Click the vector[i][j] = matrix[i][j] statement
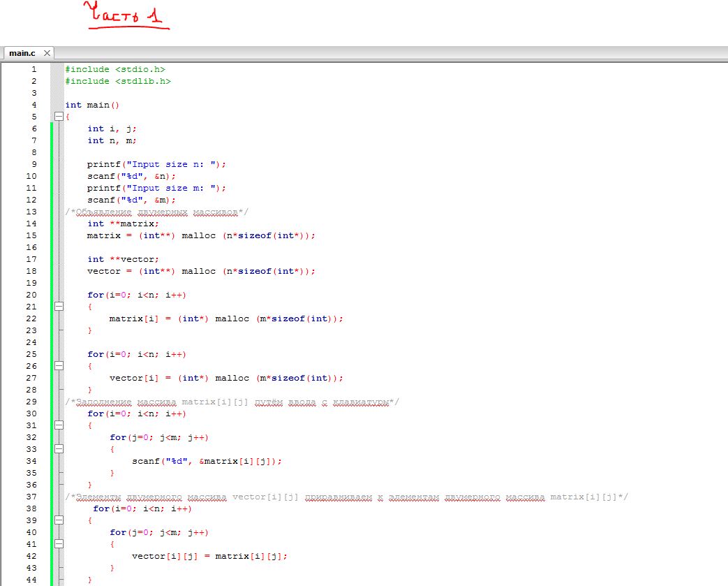The width and height of the screenshot is (728, 586). pyautogui.click(x=209, y=556)
